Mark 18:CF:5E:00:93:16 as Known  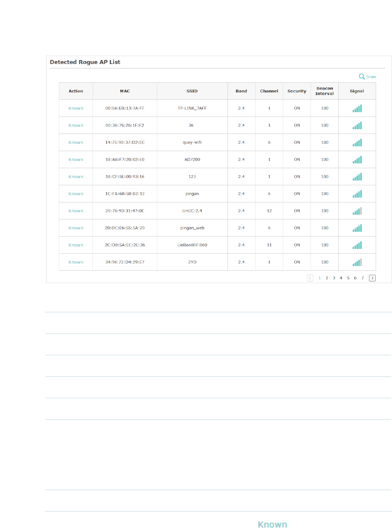point(76,177)
